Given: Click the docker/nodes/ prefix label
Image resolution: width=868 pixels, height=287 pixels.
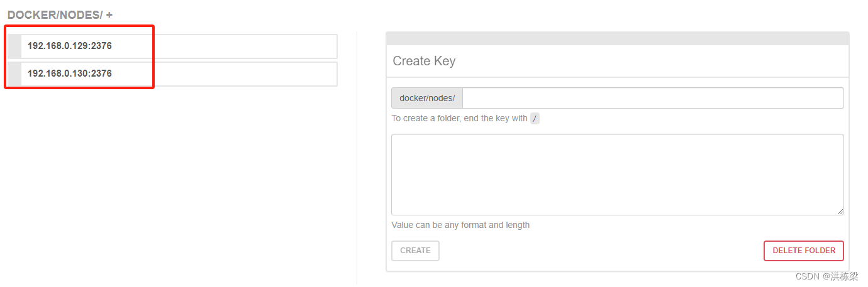Looking at the screenshot, I should point(427,98).
